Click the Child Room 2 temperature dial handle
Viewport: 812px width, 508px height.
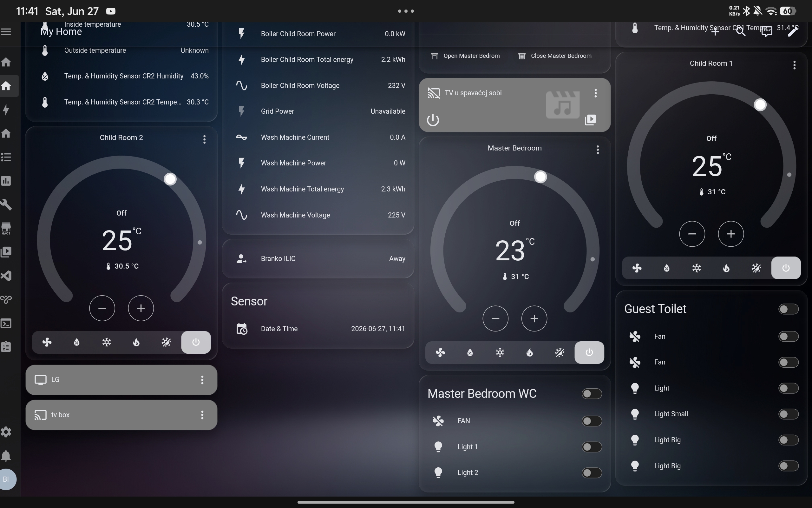click(170, 179)
